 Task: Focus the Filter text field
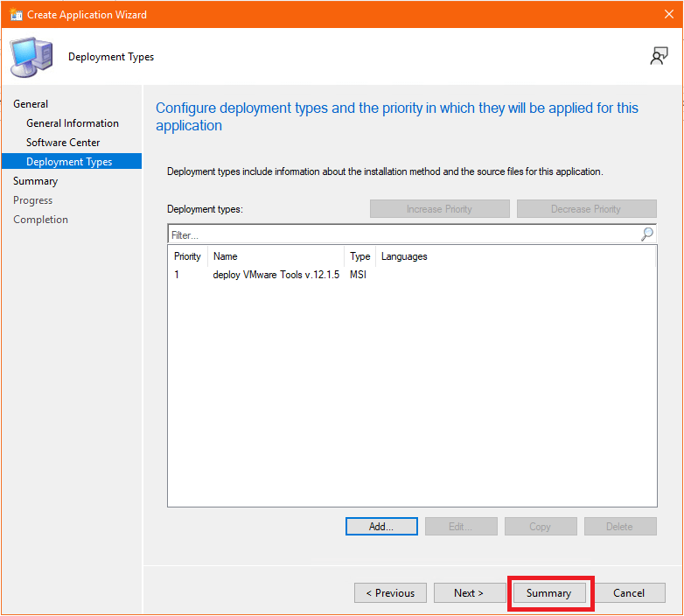click(402, 234)
